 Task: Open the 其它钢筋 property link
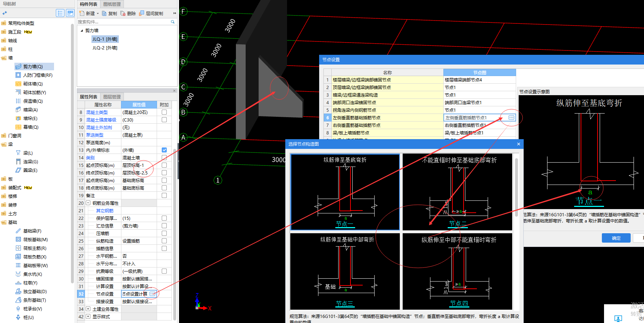pyautogui.click(x=105, y=211)
